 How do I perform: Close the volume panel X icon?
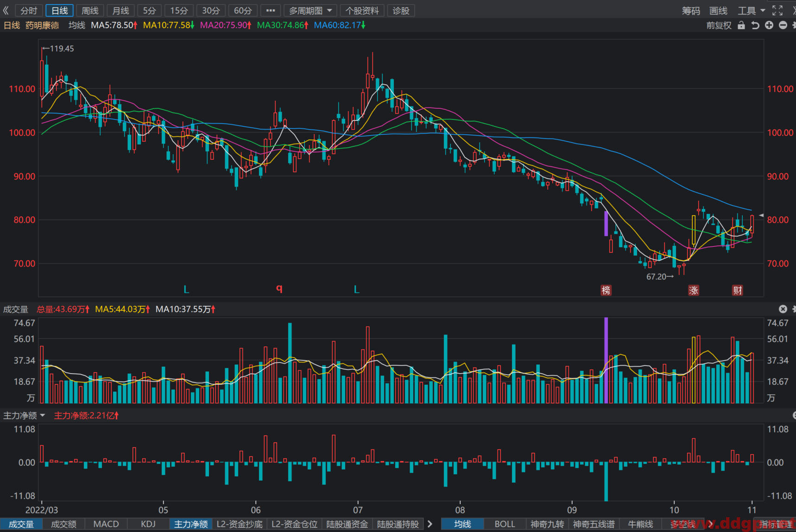(783, 309)
